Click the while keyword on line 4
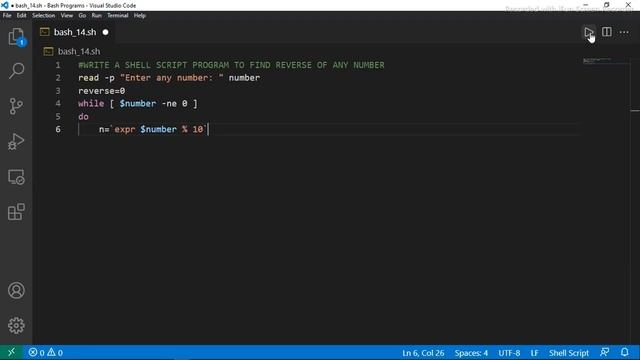The width and height of the screenshot is (640, 360). tap(91, 103)
